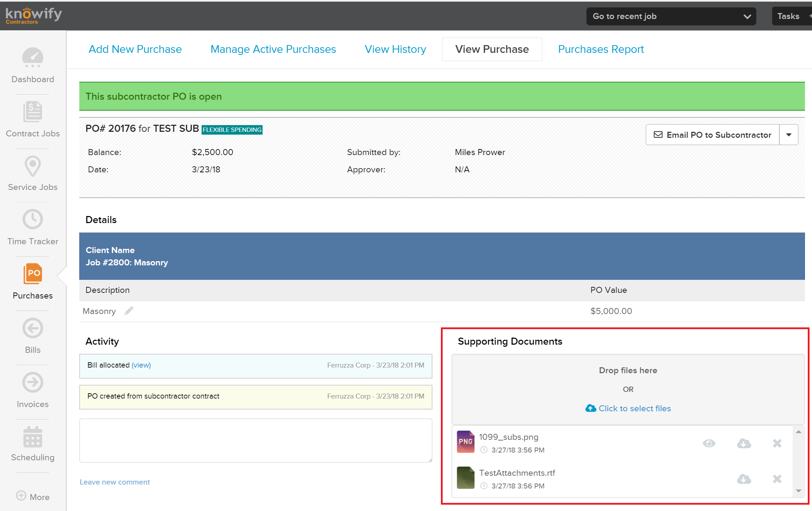This screenshot has width=812, height=511.
Task: Click Email PO to Subcontractor button
Action: [x=712, y=135]
